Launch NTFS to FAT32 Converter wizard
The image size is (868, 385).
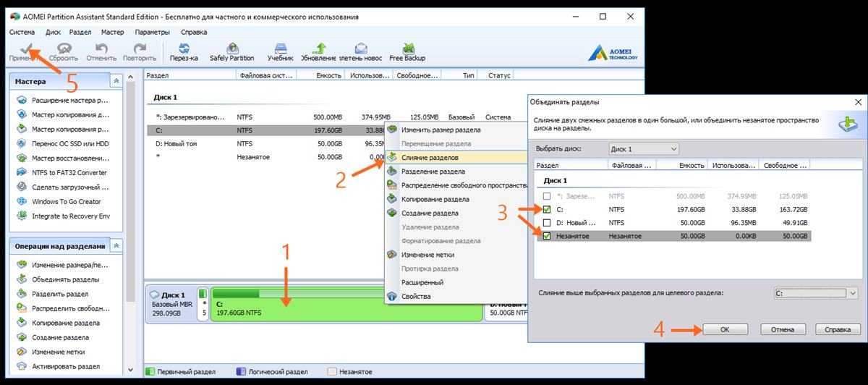coord(69,172)
